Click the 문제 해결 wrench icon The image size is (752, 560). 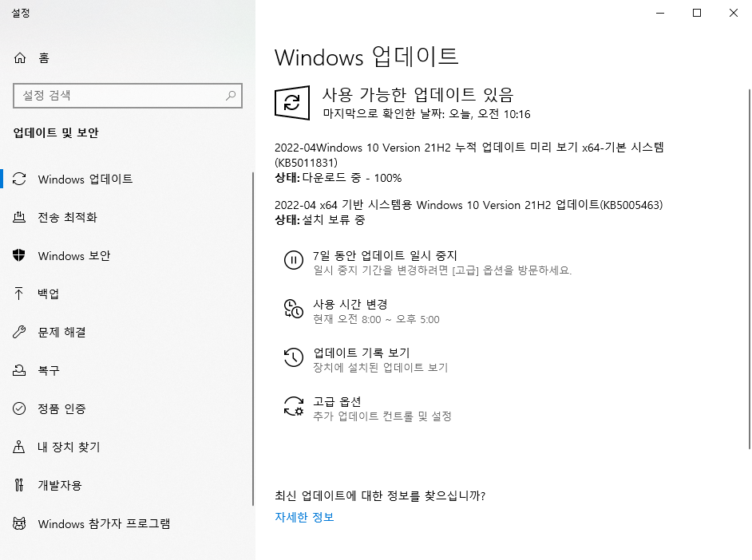18,332
